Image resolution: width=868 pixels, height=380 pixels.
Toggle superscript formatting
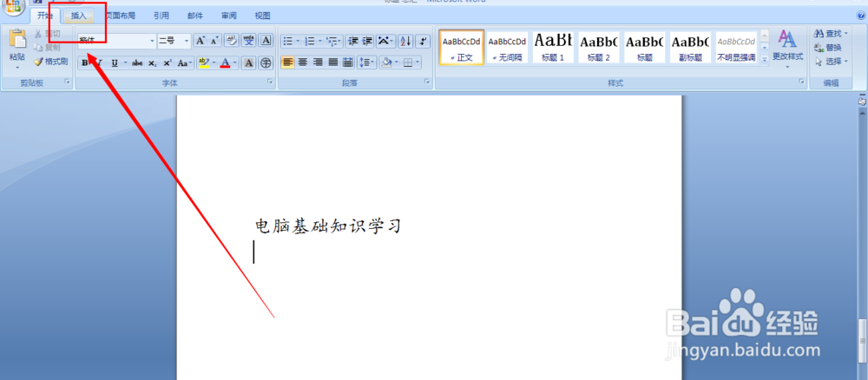(168, 63)
